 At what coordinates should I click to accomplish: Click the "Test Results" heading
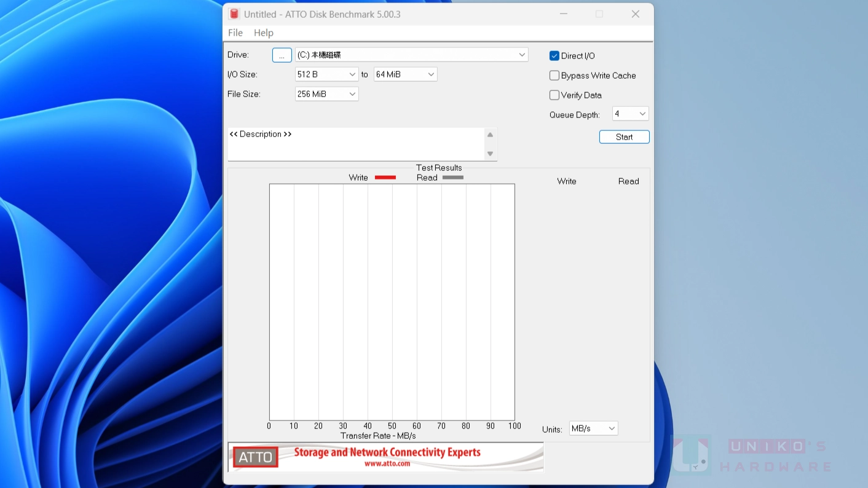pos(439,168)
